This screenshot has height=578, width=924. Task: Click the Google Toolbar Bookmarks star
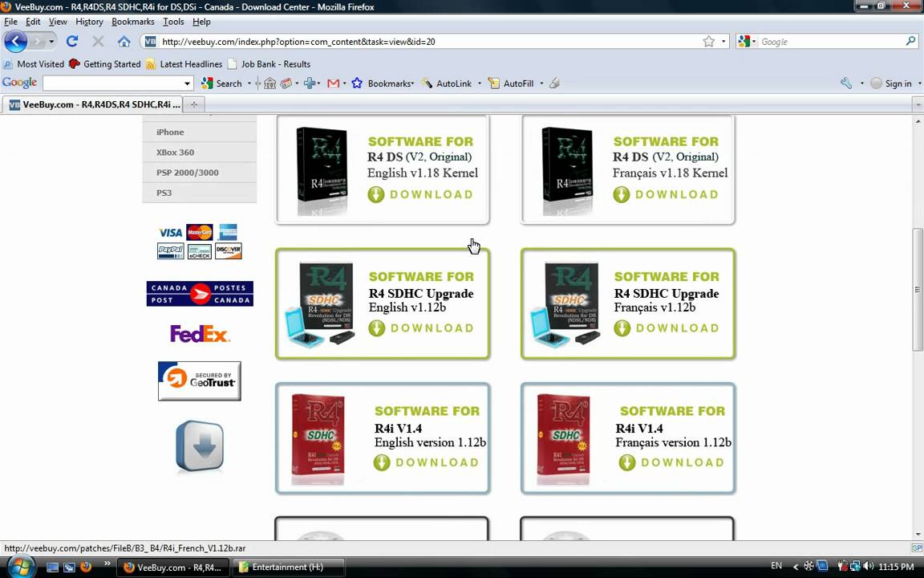356,83
